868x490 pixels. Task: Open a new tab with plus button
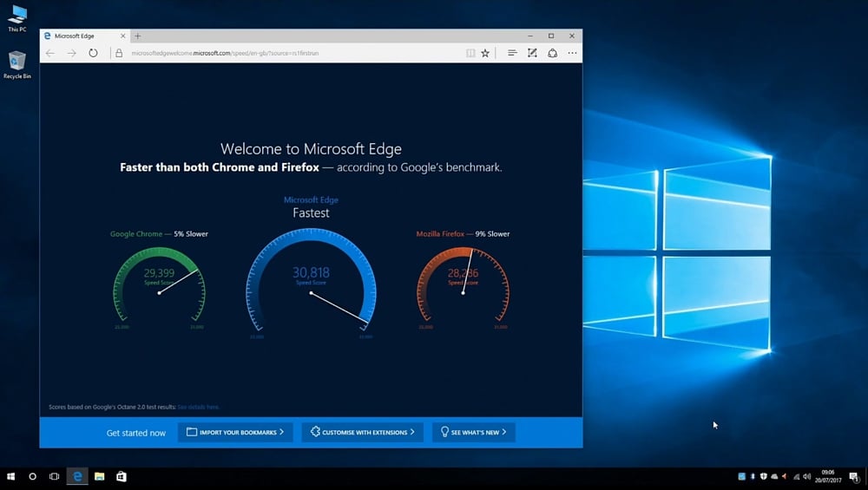pos(138,36)
